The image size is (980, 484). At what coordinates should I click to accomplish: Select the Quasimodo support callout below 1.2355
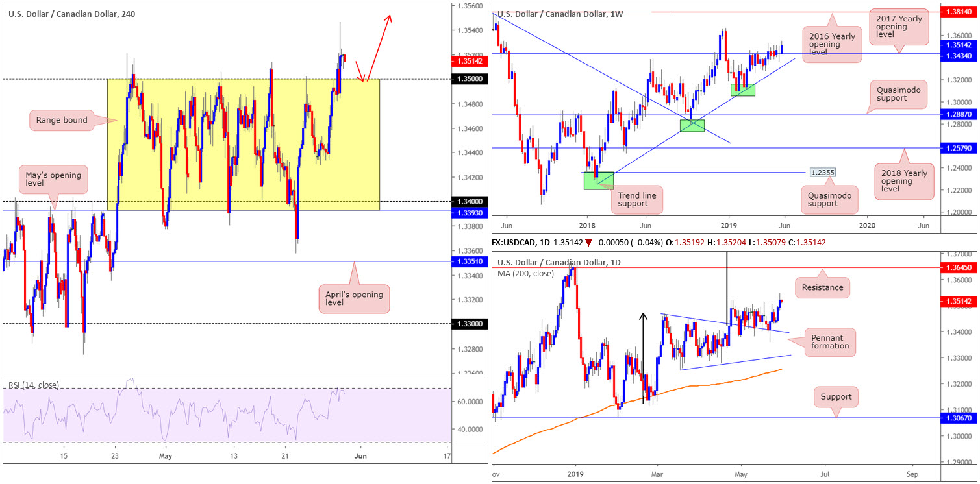pos(828,200)
